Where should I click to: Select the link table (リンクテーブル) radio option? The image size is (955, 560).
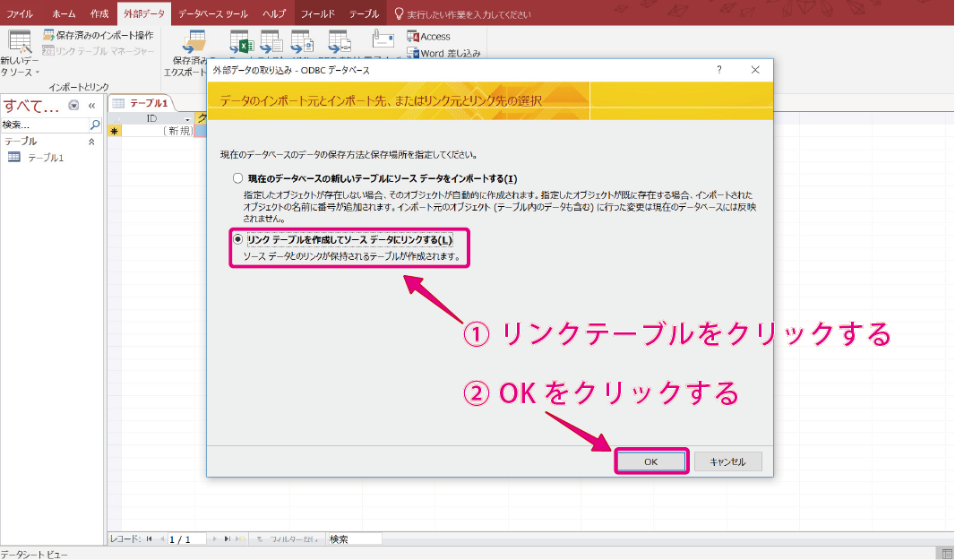click(237, 239)
